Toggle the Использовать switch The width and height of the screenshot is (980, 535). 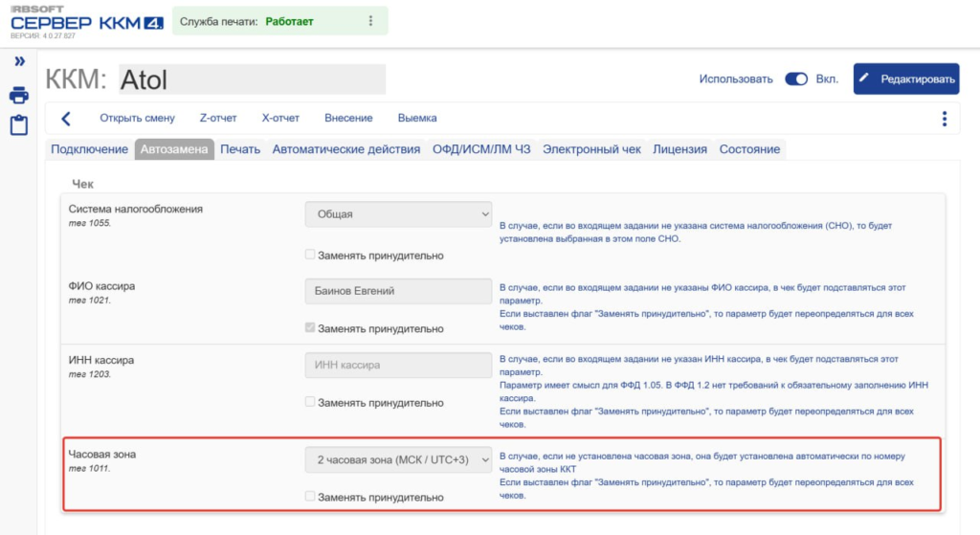(796, 79)
